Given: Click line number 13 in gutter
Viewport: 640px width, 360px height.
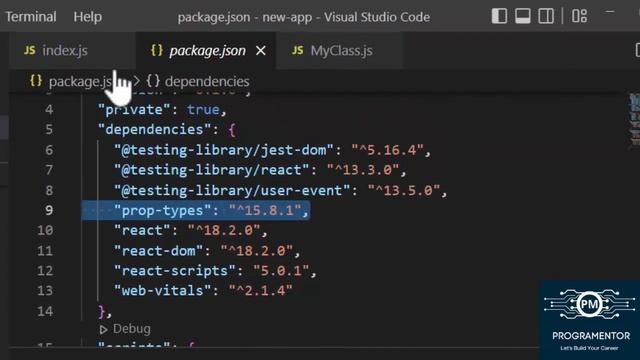Looking at the screenshot, I should [x=45, y=291].
